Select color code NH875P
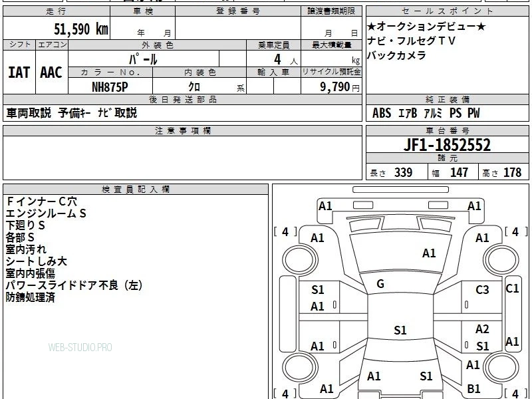 click(110, 87)
